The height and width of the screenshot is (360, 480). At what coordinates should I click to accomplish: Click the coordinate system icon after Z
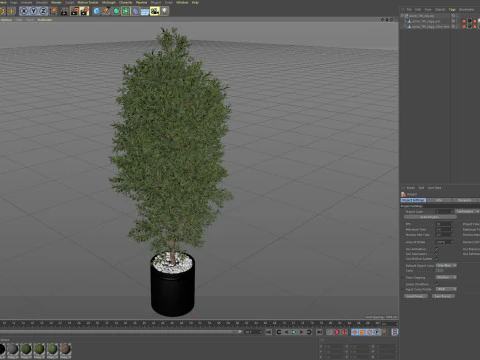click(53, 11)
